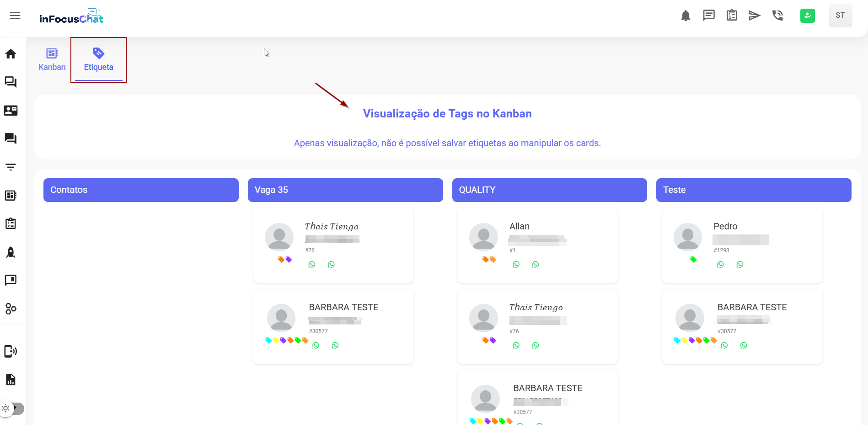This screenshot has width=868, height=425.
Task: Click the QUALITY column header
Action: [x=549, y=190]
